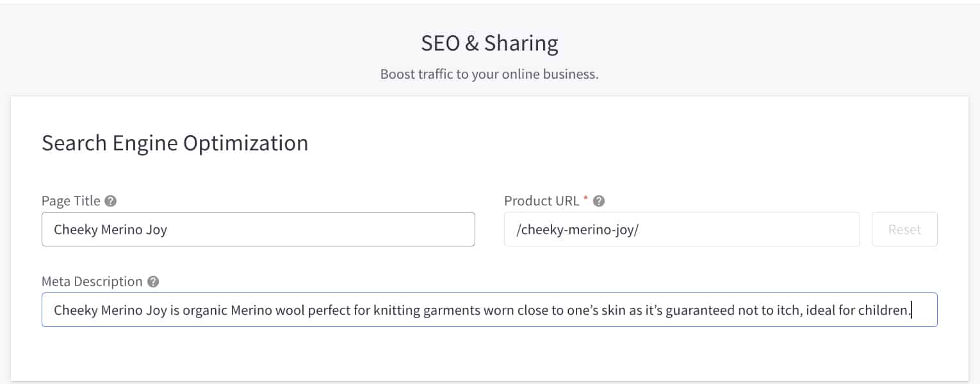The height and width of the screenshot is (384, 980).
Task: Click the "SEO & Sharing" heading
Action: tap(490, 43)
